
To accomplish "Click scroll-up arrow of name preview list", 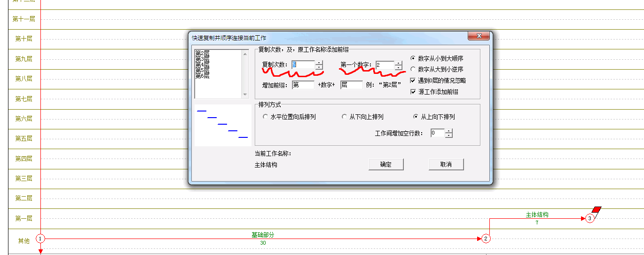I will [245, 54].
